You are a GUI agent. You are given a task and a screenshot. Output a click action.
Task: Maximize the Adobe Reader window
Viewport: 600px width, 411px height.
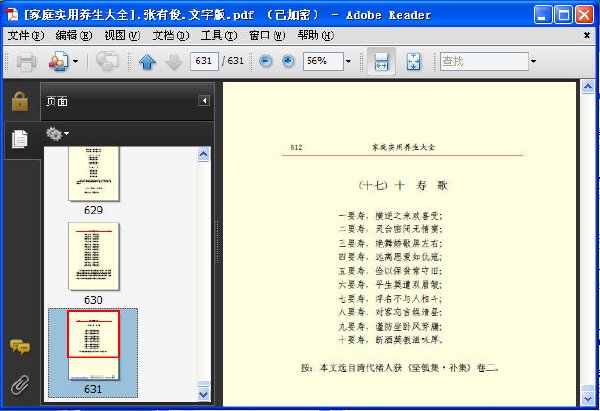pyautogui.click(x=563, y=15)
